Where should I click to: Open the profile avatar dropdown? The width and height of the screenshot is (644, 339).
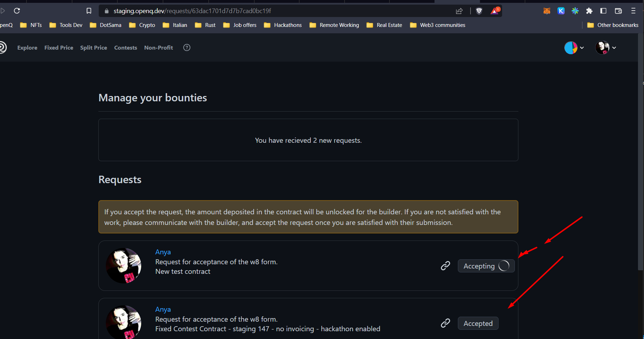602,47
